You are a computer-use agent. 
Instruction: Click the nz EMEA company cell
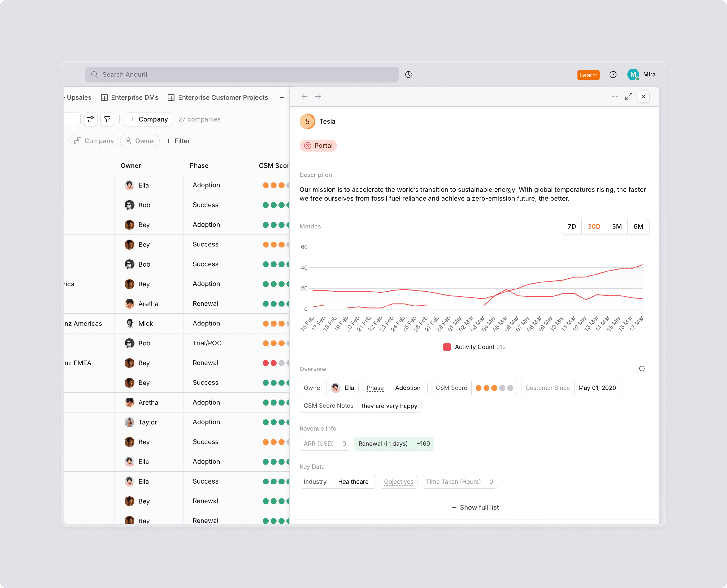(x=89, y=363)
